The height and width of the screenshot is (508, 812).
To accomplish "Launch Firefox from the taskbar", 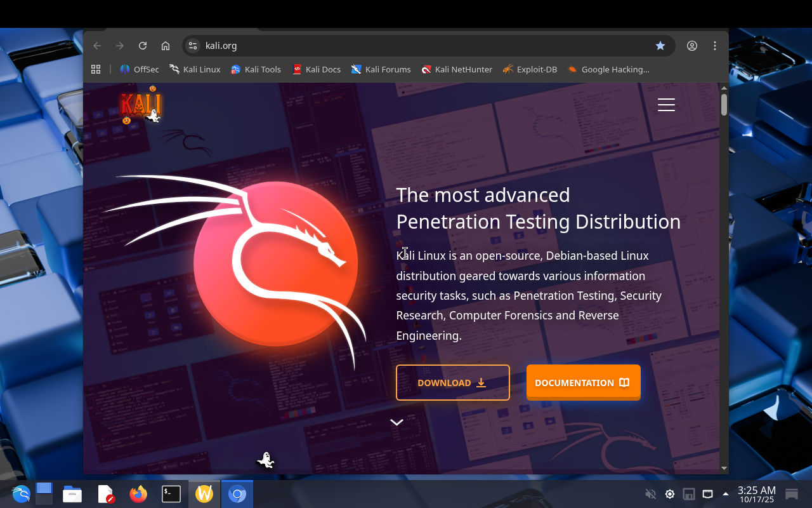I will point(138,493).
